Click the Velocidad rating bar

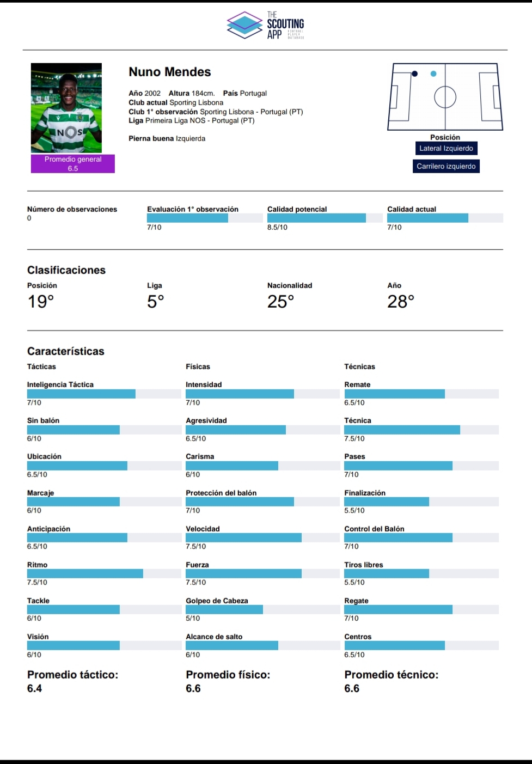point(262,538)
